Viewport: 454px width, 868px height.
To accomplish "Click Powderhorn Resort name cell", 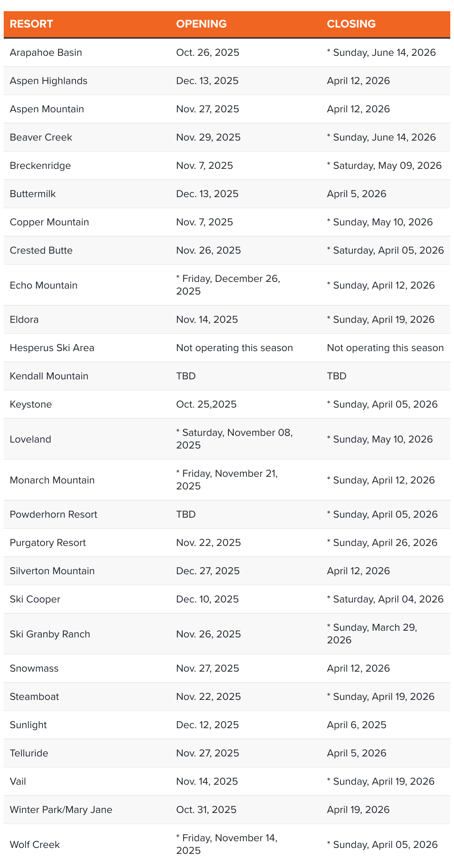I will pyautogui.click(x=53, y=514).
